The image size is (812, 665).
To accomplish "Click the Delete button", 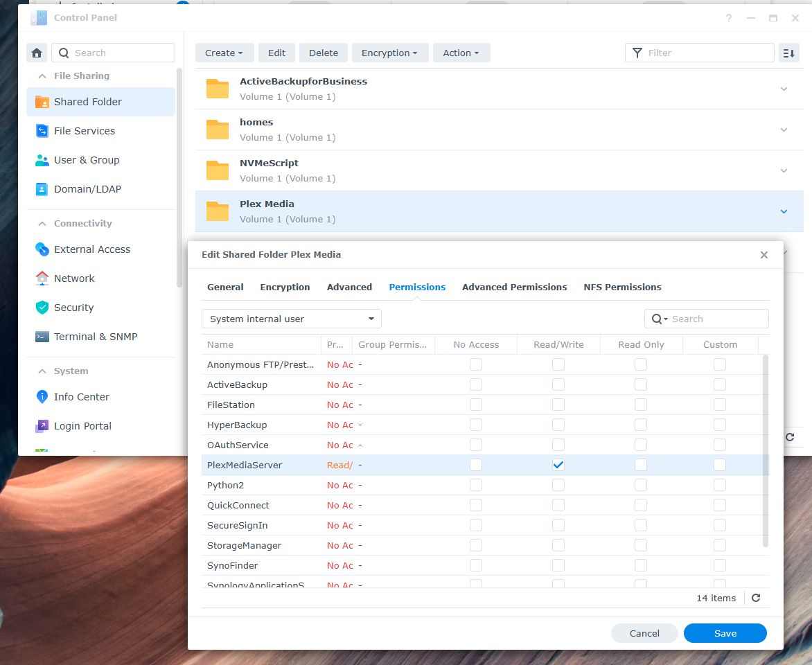I will click(x=323, y=53).
